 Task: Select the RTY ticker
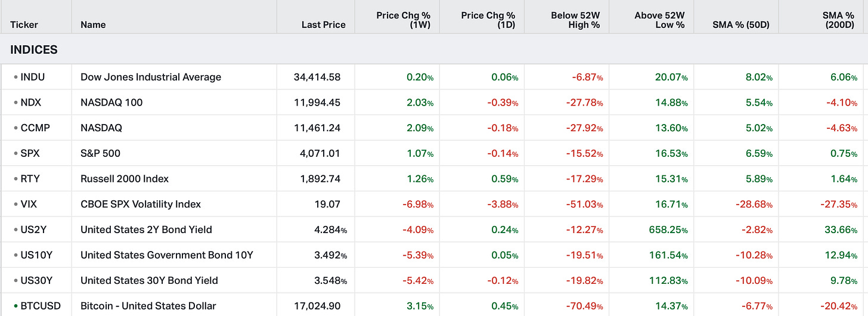tap(30, 179)
